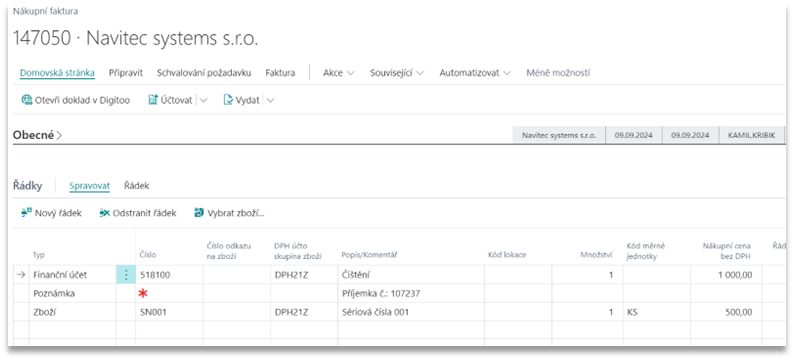The width and height of the screenshot is (794, 360).
Task: Click the Vybrat zboží... button
Action: (229, 213)
